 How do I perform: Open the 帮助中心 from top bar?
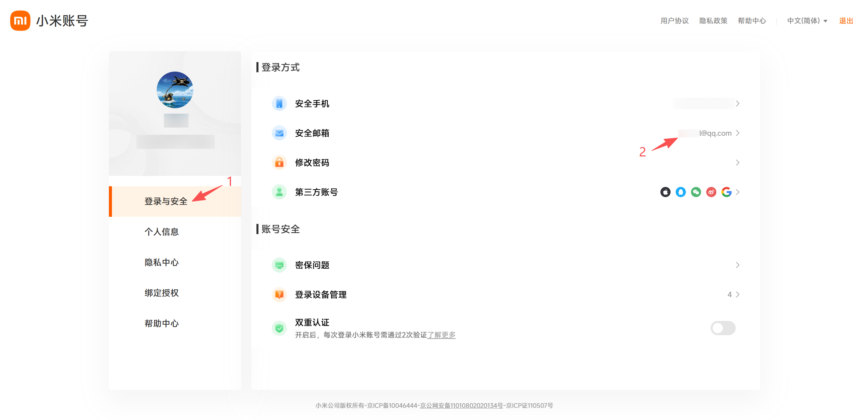point(752,20)
